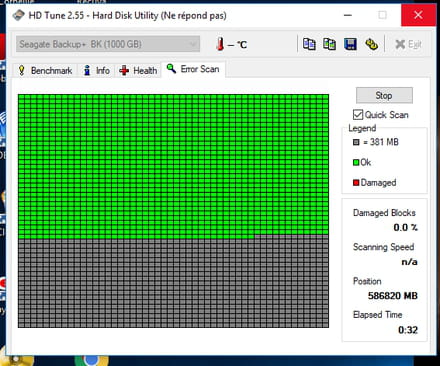
Task: Click the floppy disk save icon
Action: tap(350, 44)
